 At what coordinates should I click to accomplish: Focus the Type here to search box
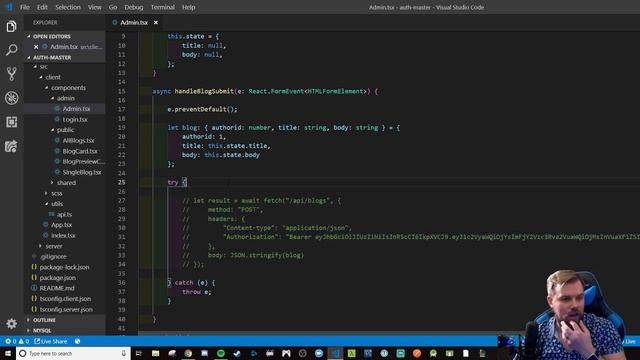[x=73, y=353]
